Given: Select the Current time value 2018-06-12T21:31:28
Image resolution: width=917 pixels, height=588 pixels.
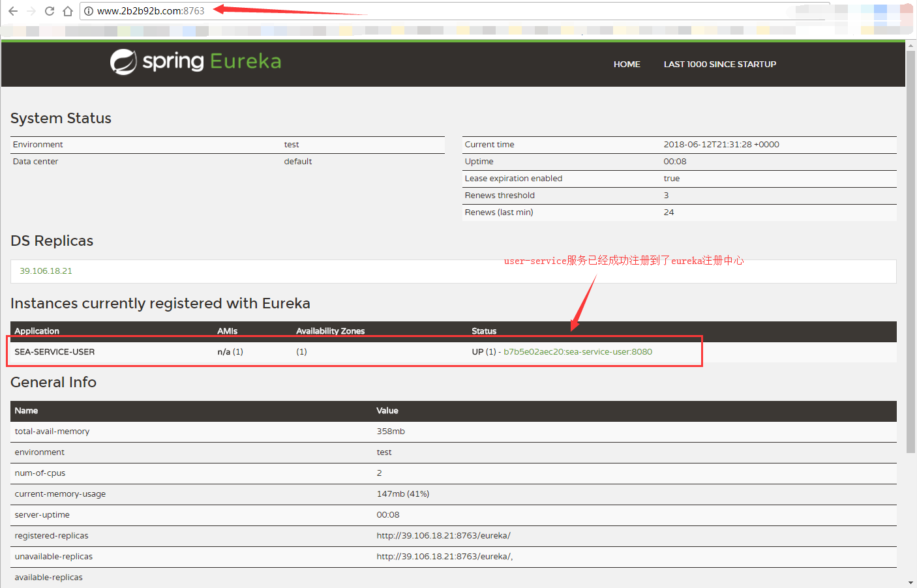Looking at the screenshot, I should click(x=721, y=145).
